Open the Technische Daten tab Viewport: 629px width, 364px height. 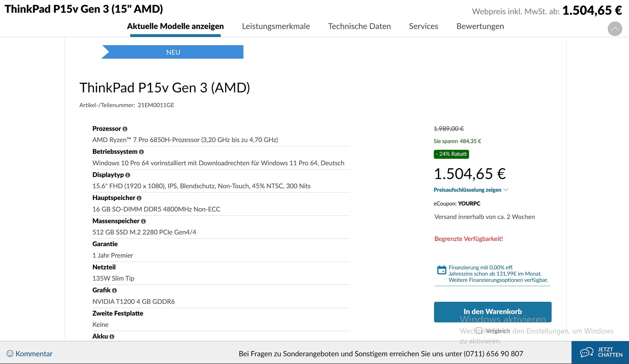coord(359,26)
